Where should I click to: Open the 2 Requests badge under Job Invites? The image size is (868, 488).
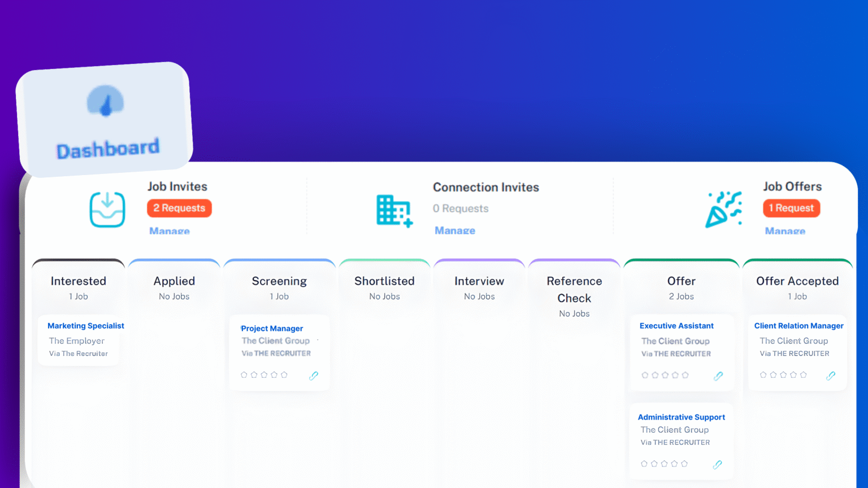(179, 208)
